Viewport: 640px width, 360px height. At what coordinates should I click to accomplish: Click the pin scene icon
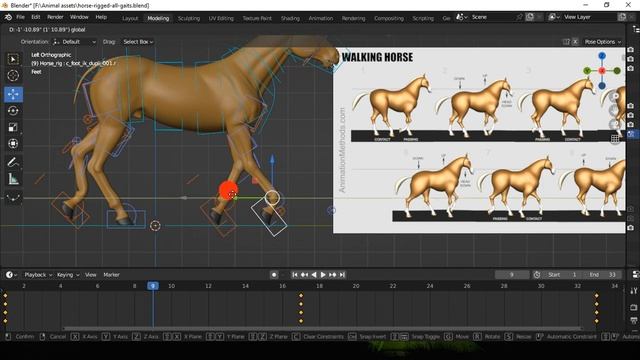click(519, 17)
